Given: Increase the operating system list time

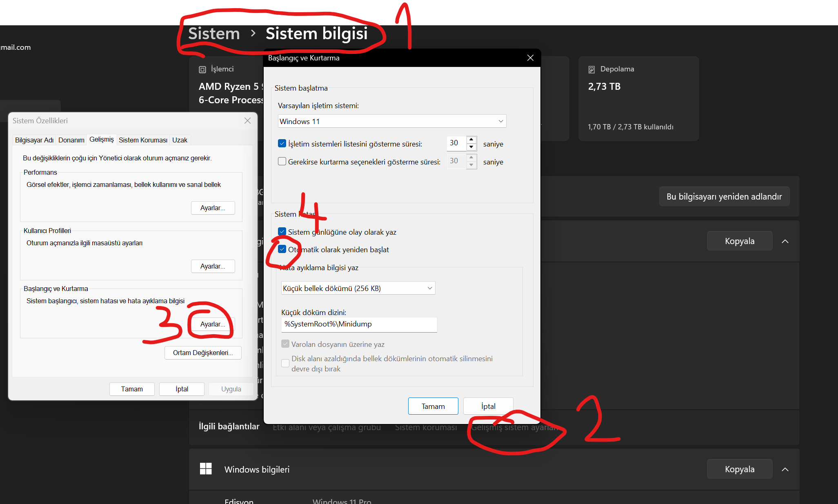Looking at the screenshot, I should tap(471, 139).
